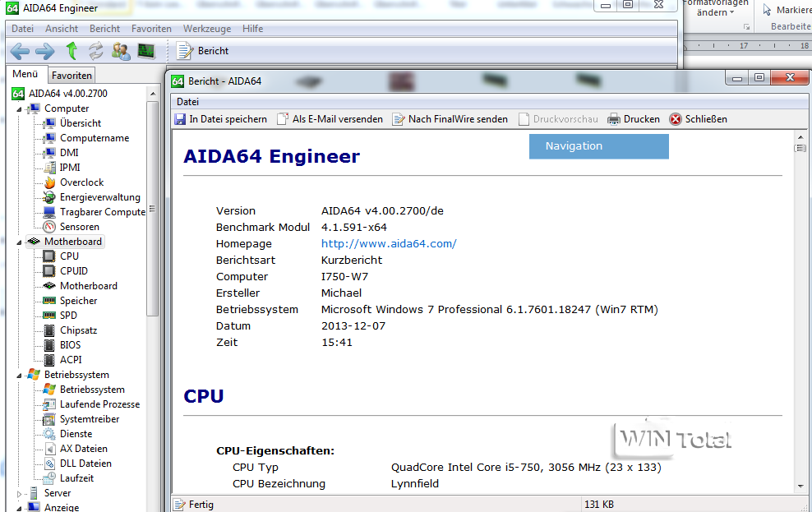
Task: Click the blue Forward arrow icon
Action: [45, 51]
